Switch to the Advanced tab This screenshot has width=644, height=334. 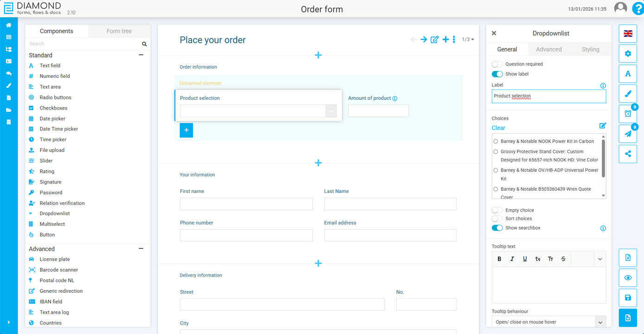(549, 49)
